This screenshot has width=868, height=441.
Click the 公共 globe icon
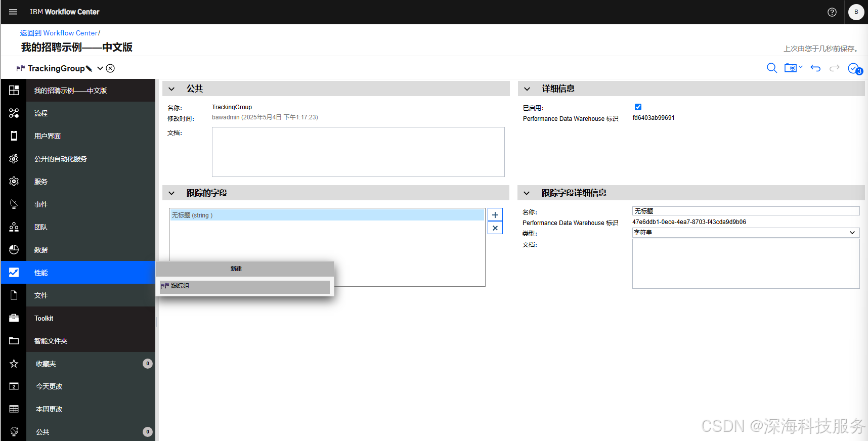[x=14, y=431]
